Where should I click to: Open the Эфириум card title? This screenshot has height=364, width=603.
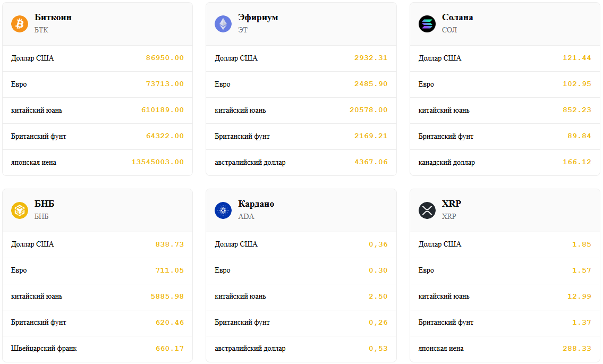tap(258, 18)
